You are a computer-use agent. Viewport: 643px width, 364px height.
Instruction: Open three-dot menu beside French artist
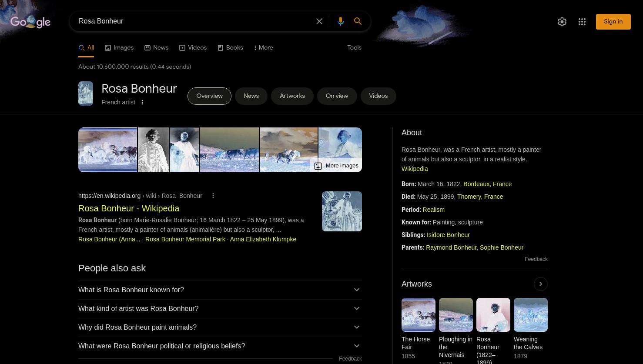142,102
